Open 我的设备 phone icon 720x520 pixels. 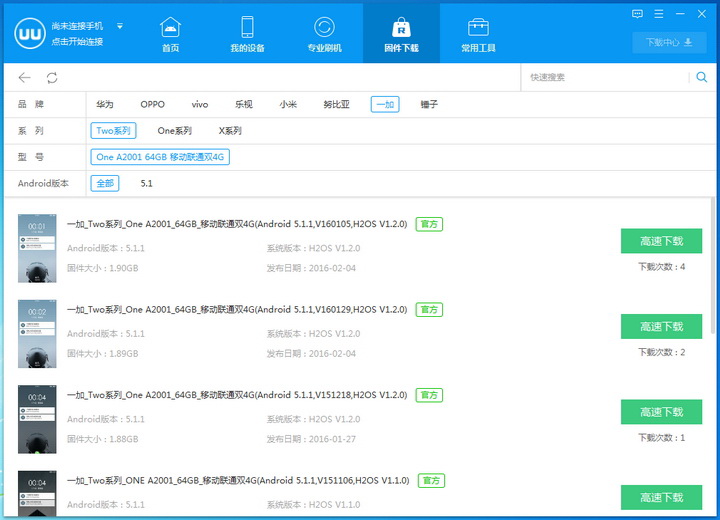(x=247, y=27)
